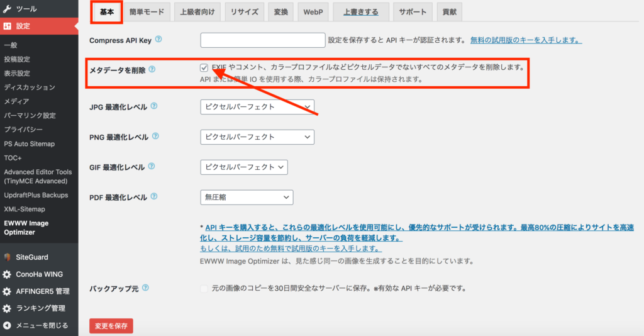Screen dimensions: 644x336
Task: Click the collapse arrow icon for メニューを閉じる
Action: click(7, 325)
